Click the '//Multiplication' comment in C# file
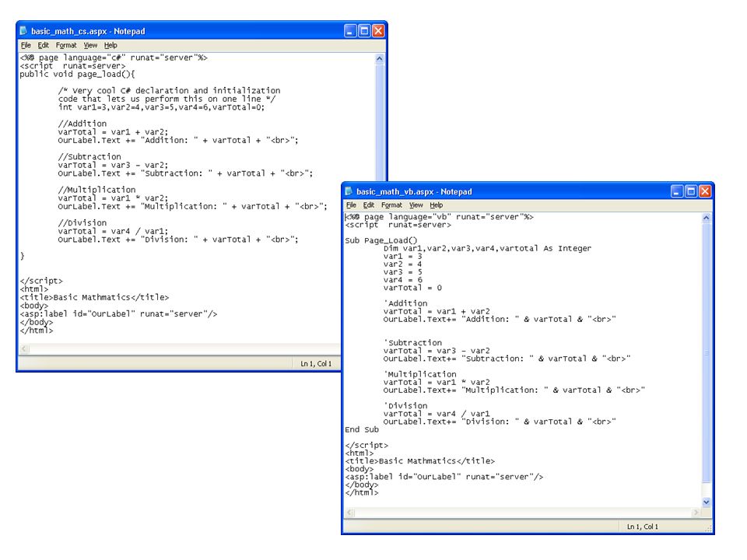The image size is (747, 560). click(x=96, y=190)
